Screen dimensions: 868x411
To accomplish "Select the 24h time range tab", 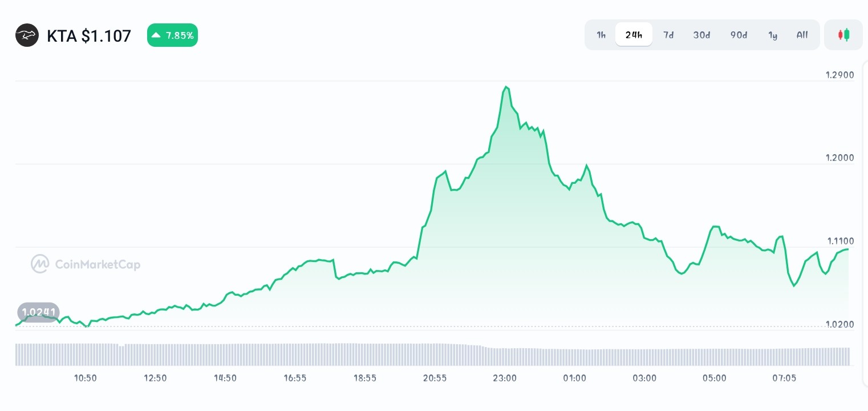I will coord(634,35).
